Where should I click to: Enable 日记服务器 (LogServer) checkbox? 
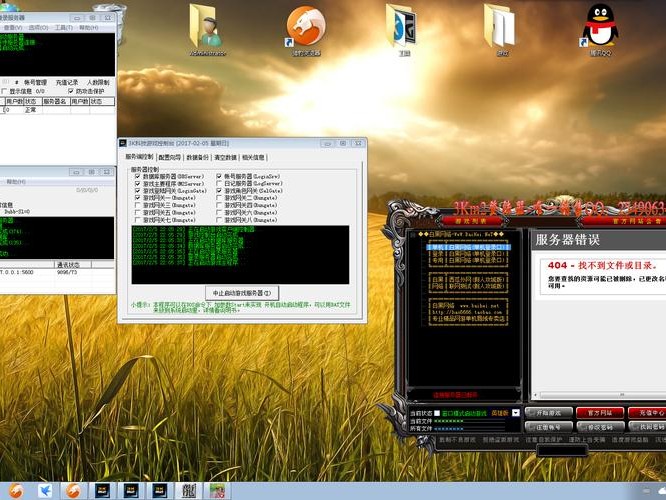coord(219,184)
